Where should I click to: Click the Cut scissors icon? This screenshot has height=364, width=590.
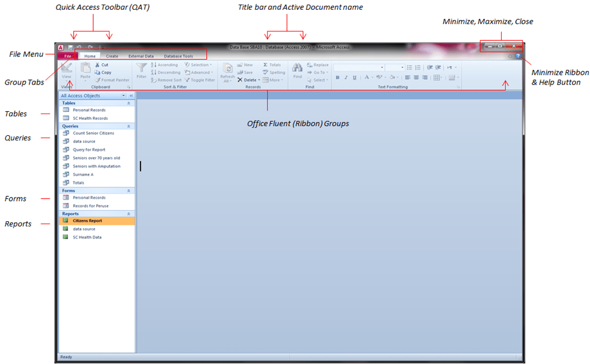[x=97, y=65]
